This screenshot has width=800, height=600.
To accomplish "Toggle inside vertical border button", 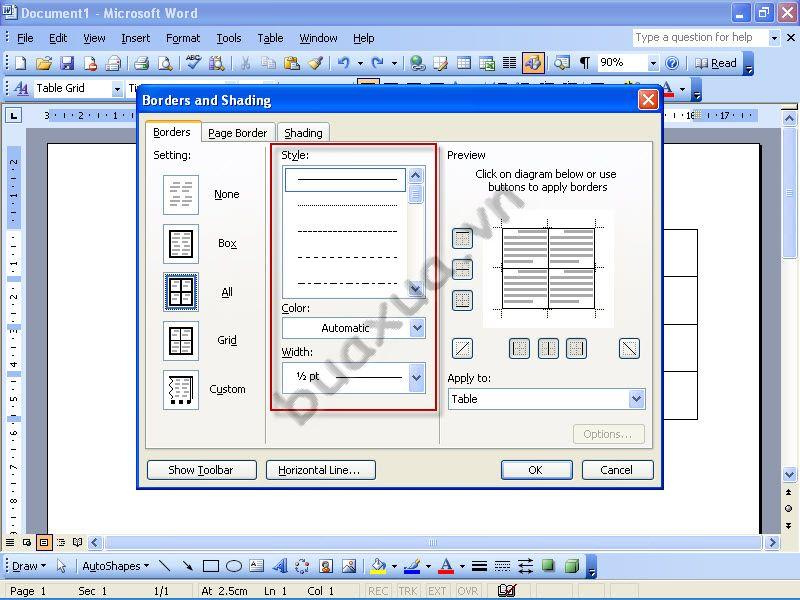I will [548, 348].
